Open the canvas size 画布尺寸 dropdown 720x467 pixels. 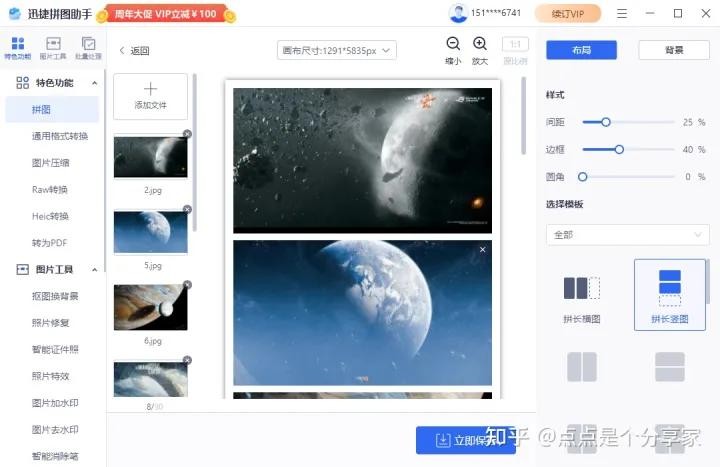tap(337, 50)
